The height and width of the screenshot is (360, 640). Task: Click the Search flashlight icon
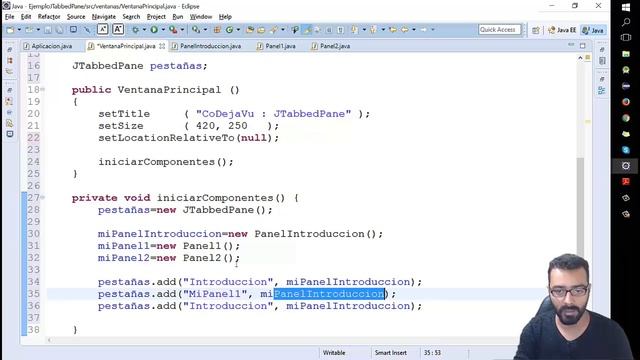point(273,30)
